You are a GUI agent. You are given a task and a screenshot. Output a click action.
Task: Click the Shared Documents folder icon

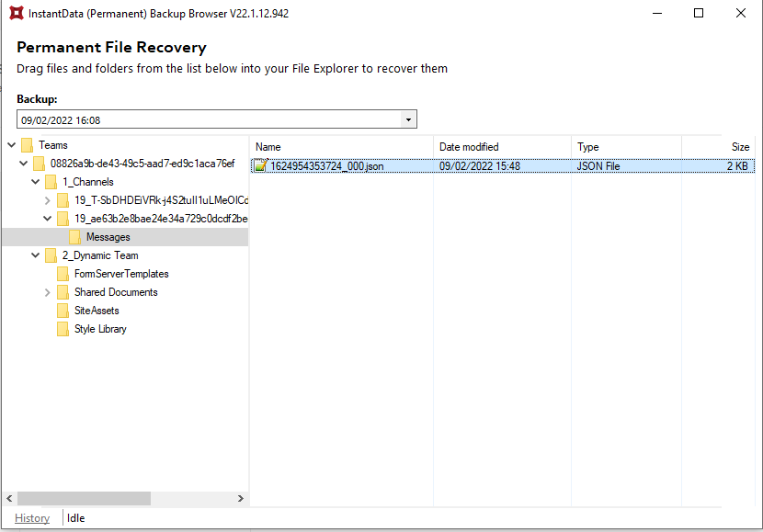(x=63, y=292)
